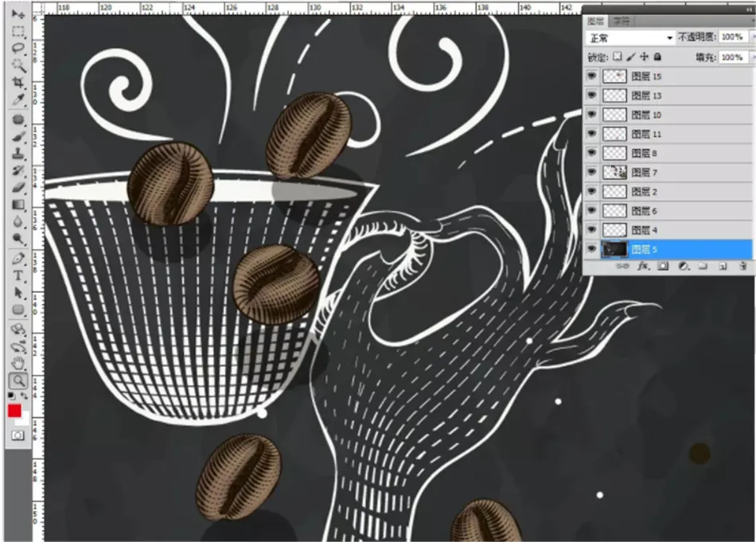Click the link layers icon
The image size is (756, 542).
coord(622,266)
